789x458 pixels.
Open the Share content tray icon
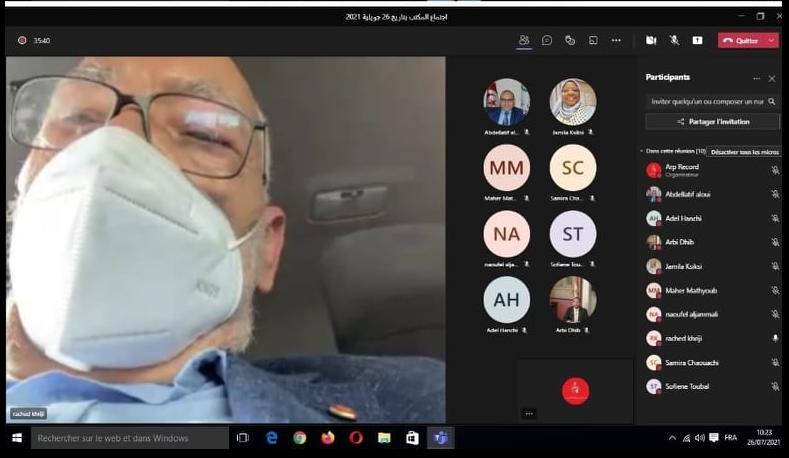tap(697, 40)
